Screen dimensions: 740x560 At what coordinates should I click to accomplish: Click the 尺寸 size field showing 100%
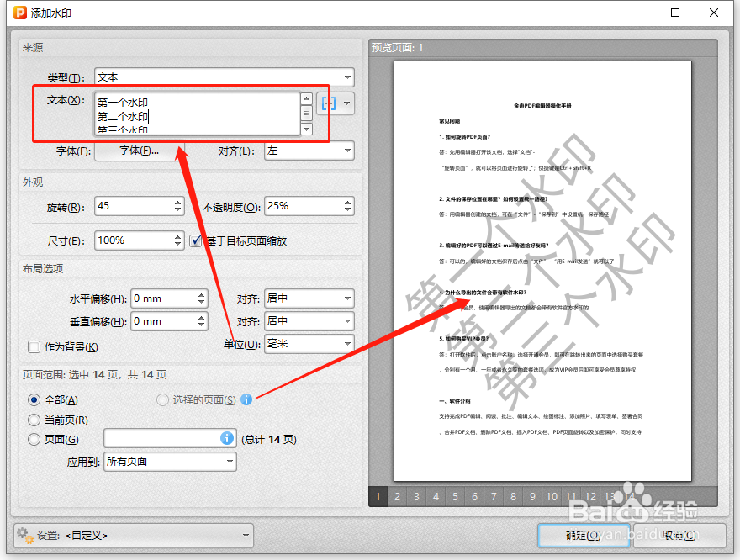point(134,240)
